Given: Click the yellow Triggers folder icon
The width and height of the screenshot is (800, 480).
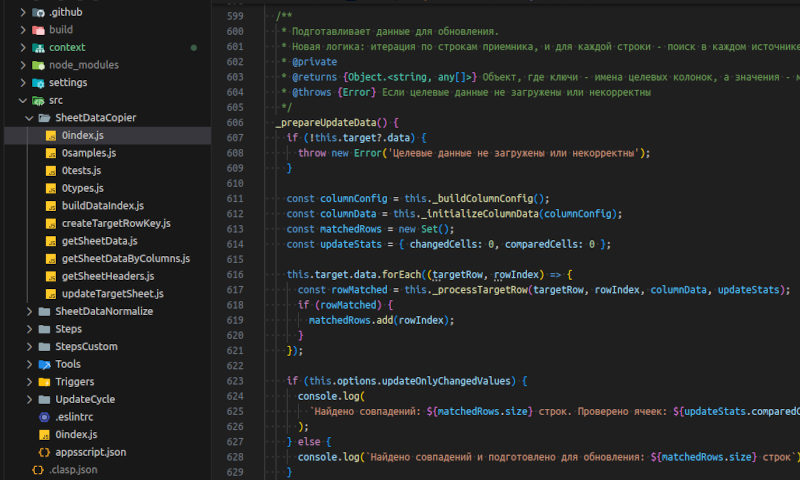Looking at the screenshot, I should 44,382.
